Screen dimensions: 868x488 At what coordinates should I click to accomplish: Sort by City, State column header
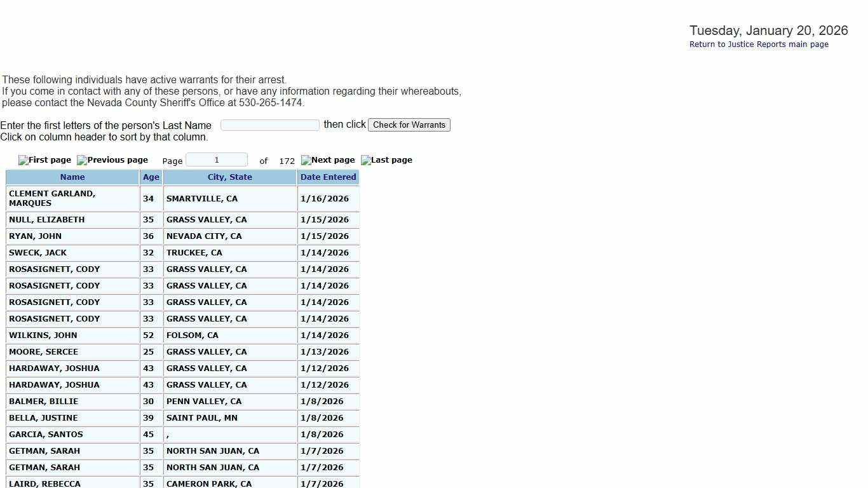click(x=229, y=177)
